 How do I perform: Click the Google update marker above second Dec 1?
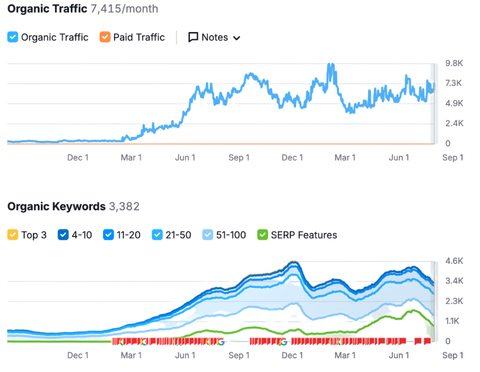pyautogui.click(x=283, y=341)
